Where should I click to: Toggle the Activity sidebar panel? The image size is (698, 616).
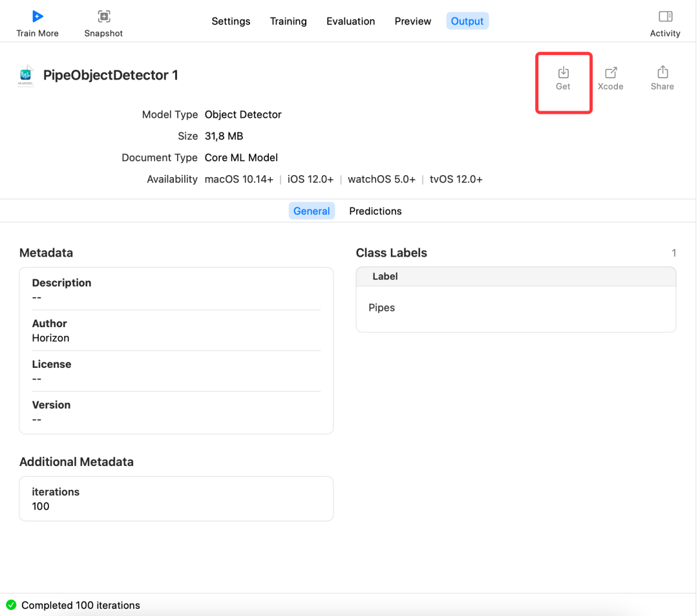click(665, 24)
